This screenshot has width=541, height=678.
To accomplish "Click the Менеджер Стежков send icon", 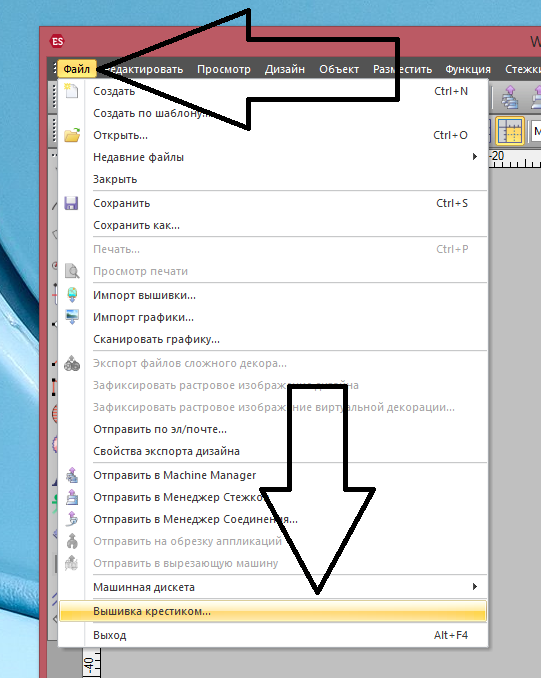I will (72, 497).
